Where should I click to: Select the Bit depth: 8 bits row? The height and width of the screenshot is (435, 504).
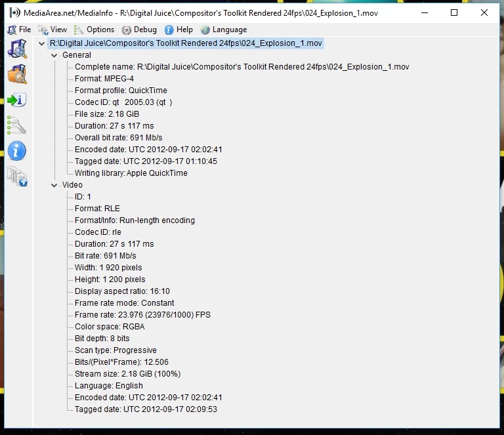point(102,339)
